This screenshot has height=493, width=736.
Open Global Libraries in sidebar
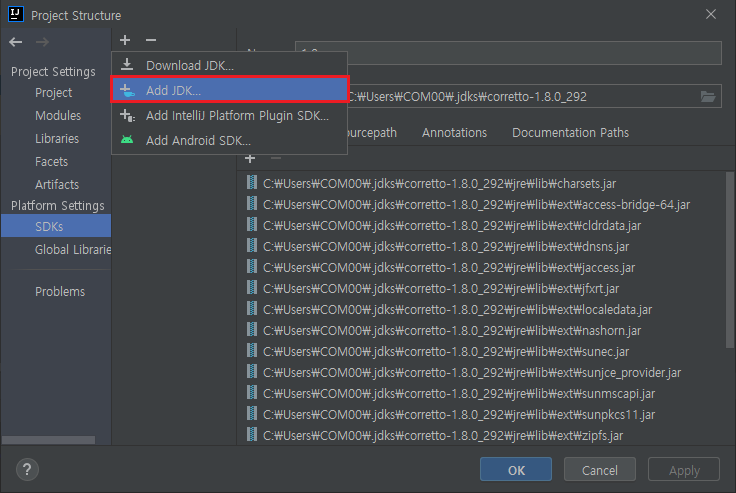pyautogui.click(x=73, y=250)
